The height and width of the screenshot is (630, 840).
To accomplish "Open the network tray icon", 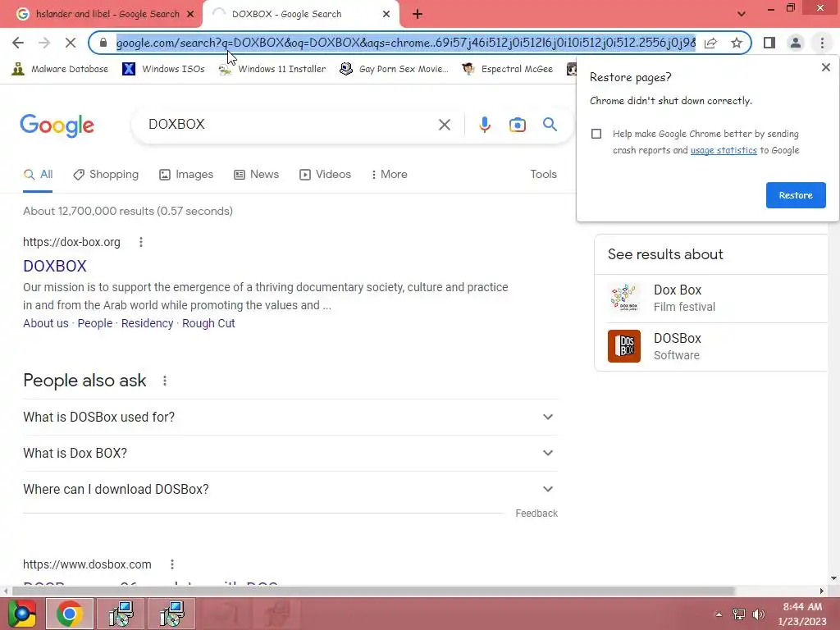I will 739,614.
